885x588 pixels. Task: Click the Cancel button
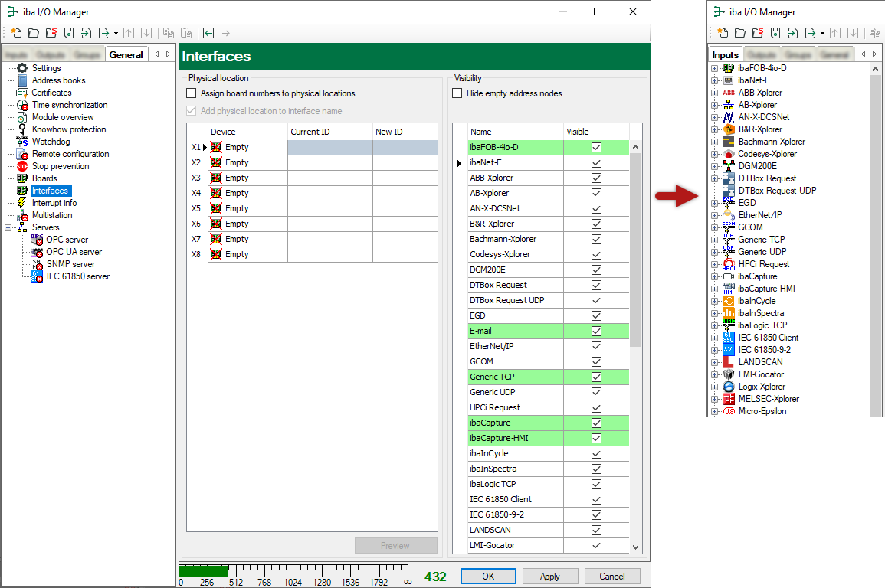(x=611, y=577)
